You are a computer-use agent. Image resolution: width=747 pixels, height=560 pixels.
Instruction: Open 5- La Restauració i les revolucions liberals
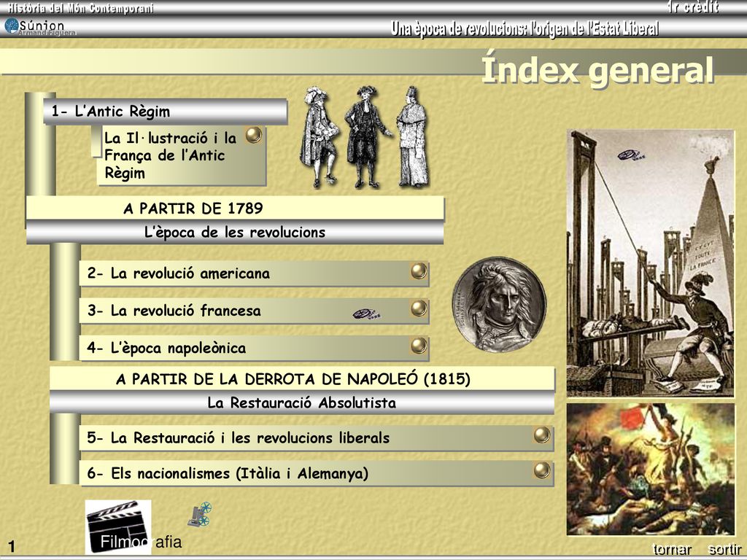[x=317, y=437]
